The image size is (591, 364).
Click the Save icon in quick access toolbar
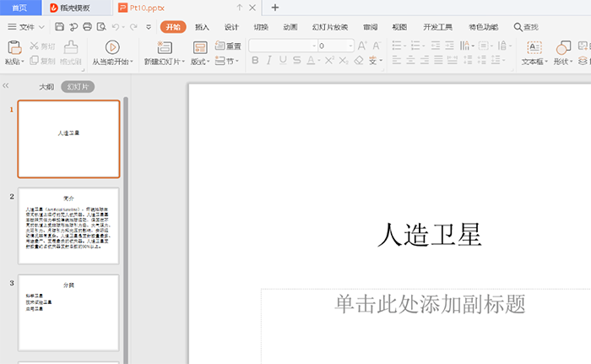(x=58, y=27)
